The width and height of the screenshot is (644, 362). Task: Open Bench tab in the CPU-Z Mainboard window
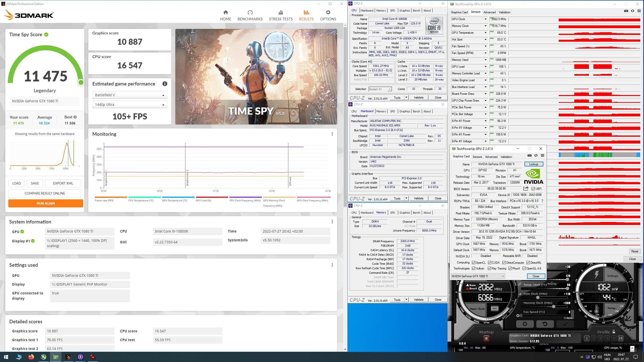(416, 111)
